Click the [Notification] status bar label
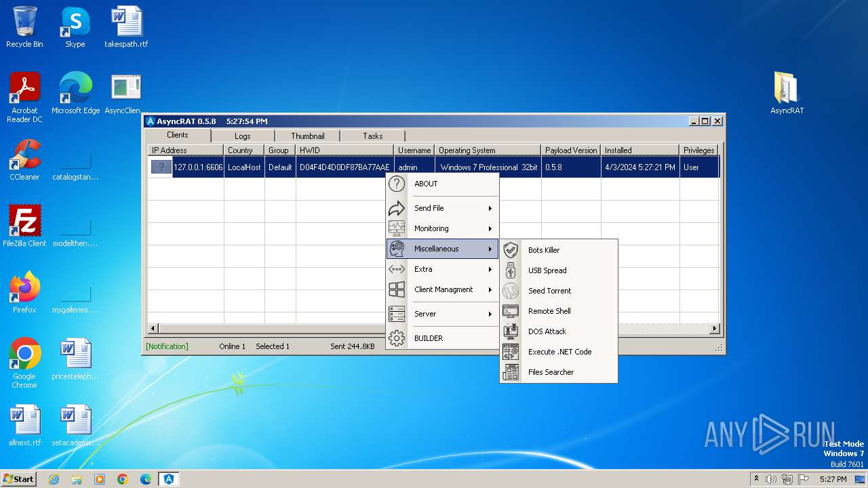Screen dimensions: 868x488 [167, 346]
